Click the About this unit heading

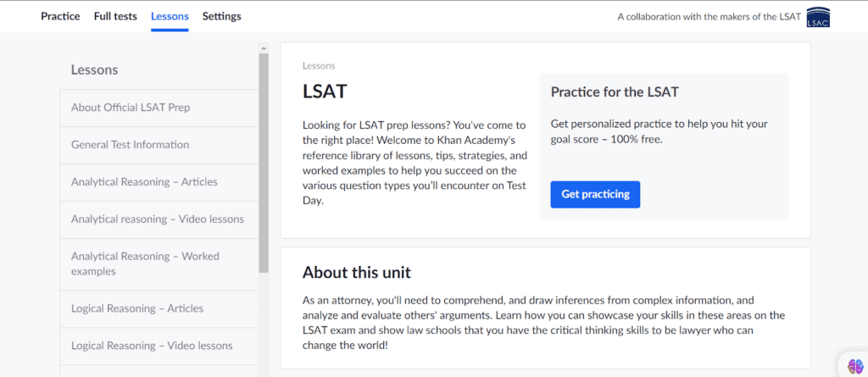click(x=357, y=272)
